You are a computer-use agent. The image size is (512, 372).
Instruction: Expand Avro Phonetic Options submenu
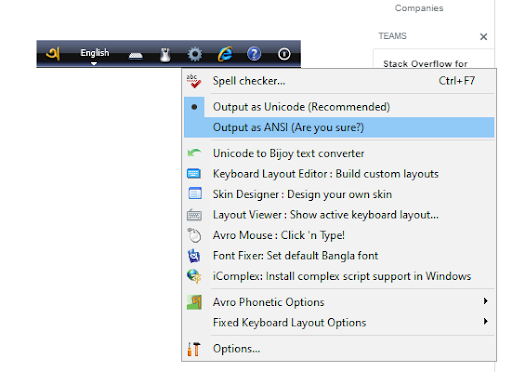(x=339, y=302)
